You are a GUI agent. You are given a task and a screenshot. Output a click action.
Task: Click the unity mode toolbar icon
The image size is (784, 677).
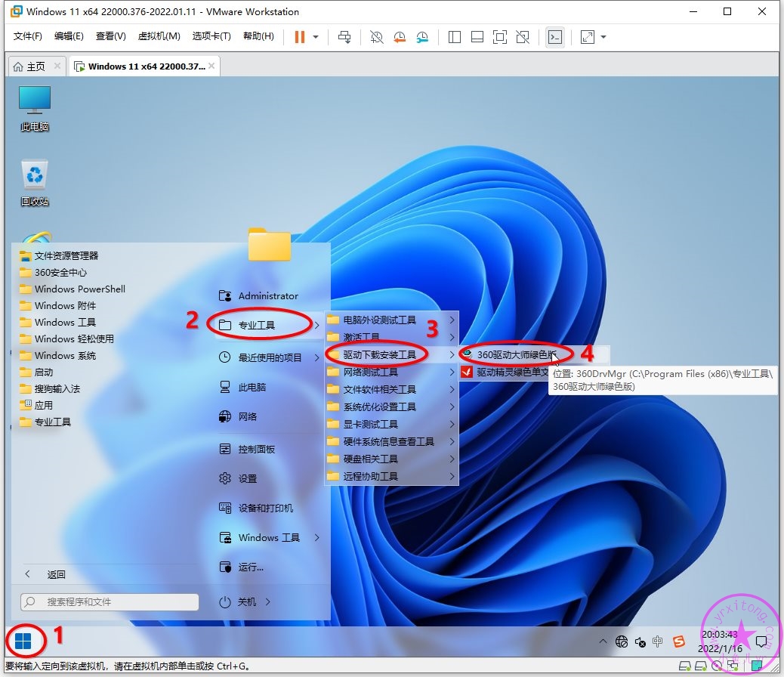(523, 37)
